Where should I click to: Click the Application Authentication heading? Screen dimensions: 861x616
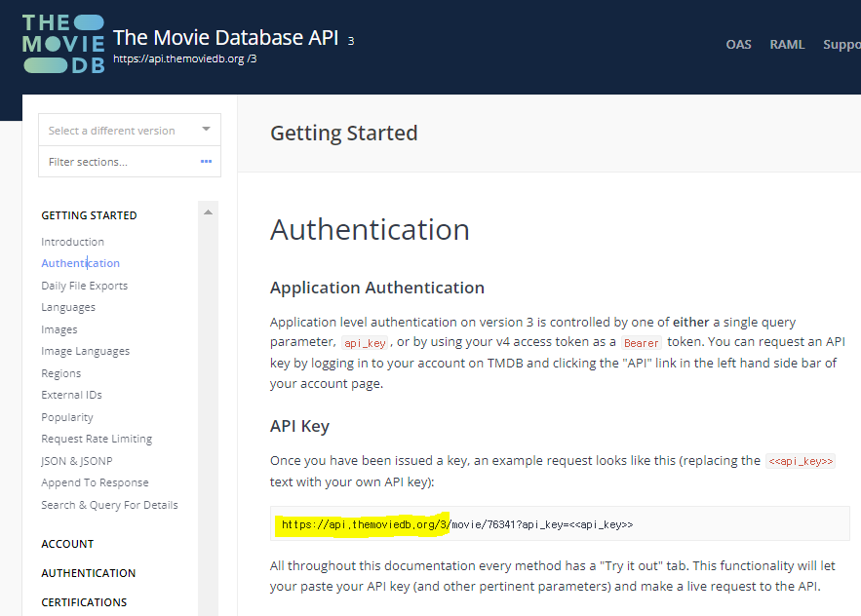tap(377, 288)
